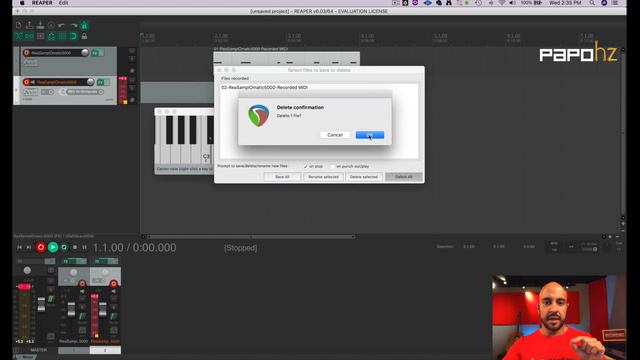
Task: Click the New Project toolbar icon
Action: coord(18,25)
